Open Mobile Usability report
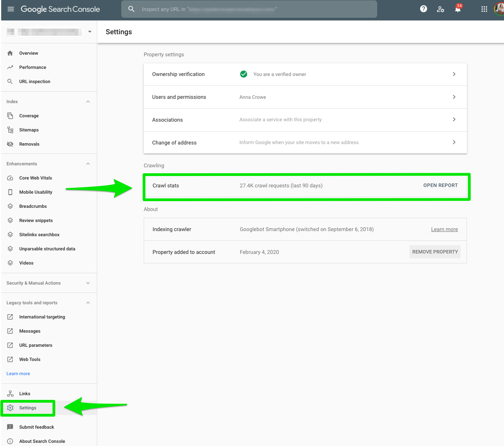Viewport: 504px width, 446px height. pos(36,192)
